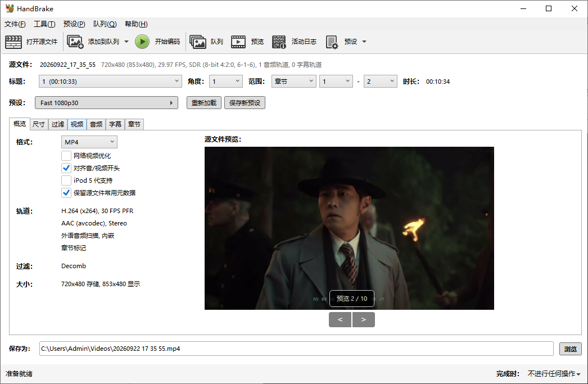The width and height of the screenshot is (588, 384).
Task: Switch to the Video (视频) tab
Action: click(77, 124)
